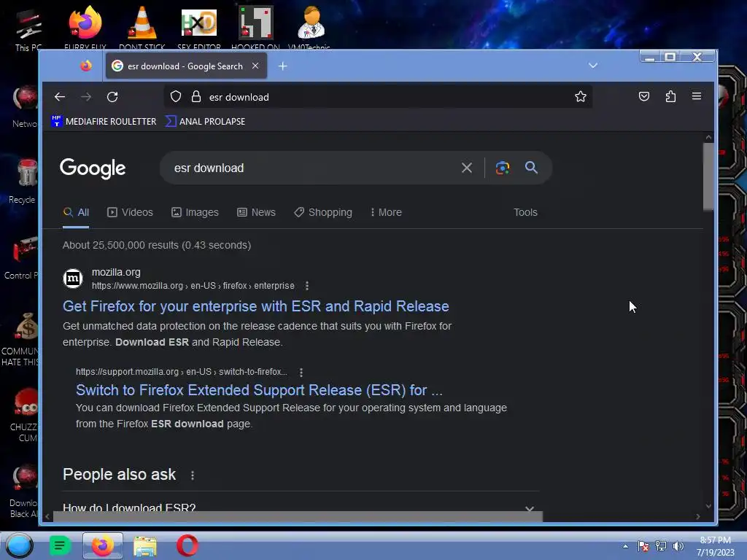Reload the current page
The image size is (747, 560).
point(112,97)
